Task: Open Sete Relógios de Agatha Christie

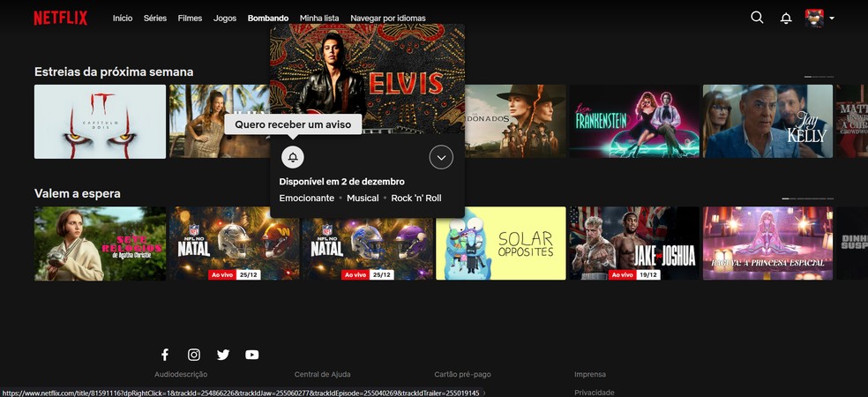Action: [101, 243]
